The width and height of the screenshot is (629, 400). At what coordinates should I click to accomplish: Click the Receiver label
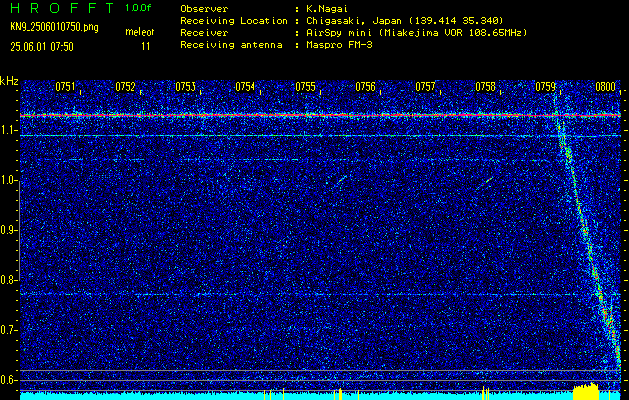tap(204, 33)
